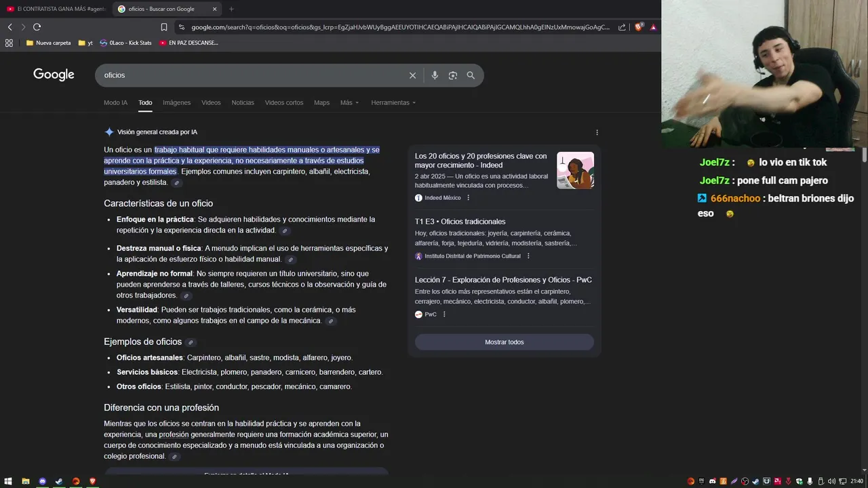
Task: Open Steam from the taskbar
Action: click(59, 481)
